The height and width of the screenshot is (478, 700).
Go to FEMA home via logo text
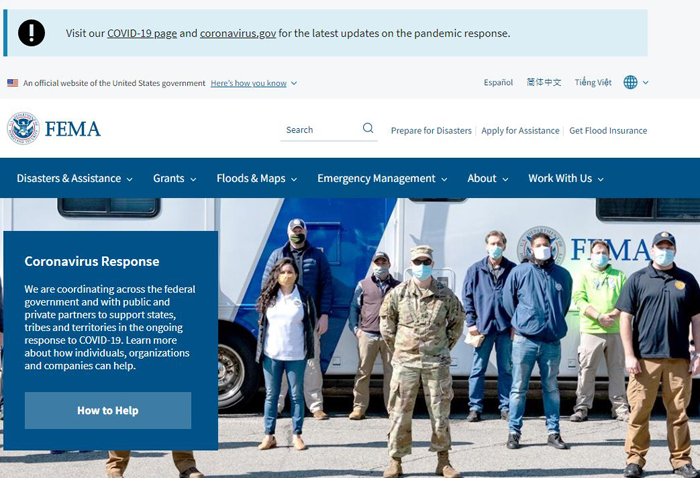click(x=73, y=129)
